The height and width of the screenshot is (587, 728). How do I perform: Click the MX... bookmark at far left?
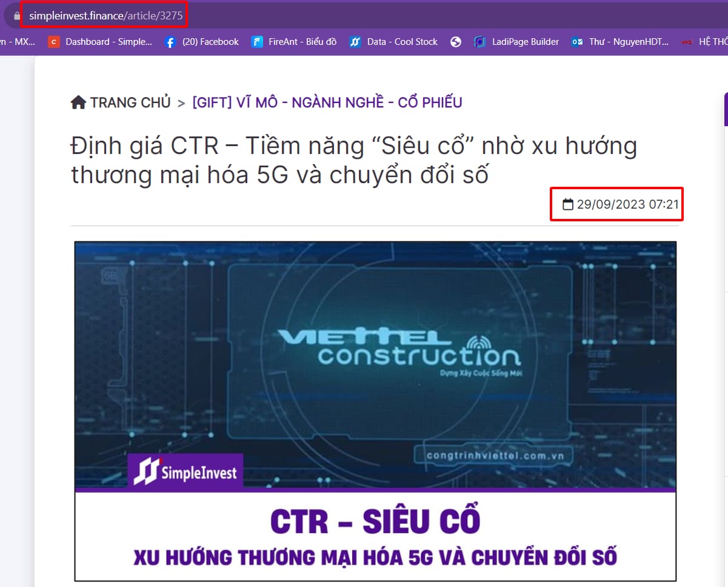pos(18,42)
